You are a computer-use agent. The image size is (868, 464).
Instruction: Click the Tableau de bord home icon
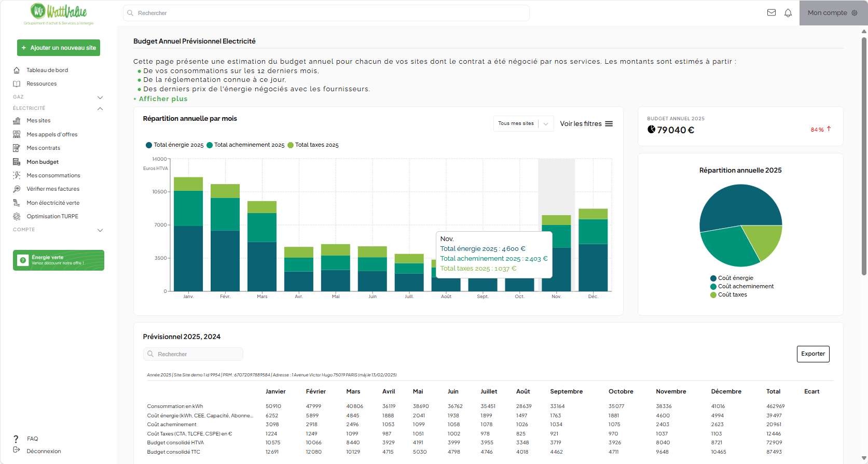pyautogui.click(x=17, y=71)
